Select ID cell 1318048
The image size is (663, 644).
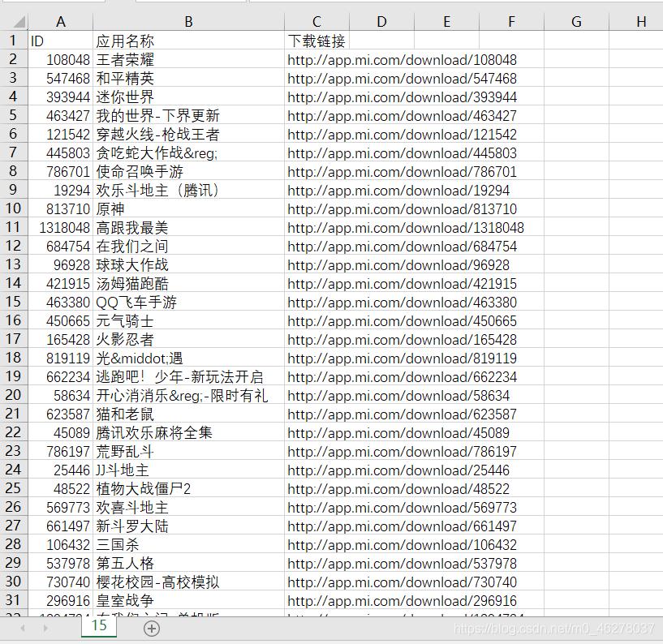tap(61, 227)
